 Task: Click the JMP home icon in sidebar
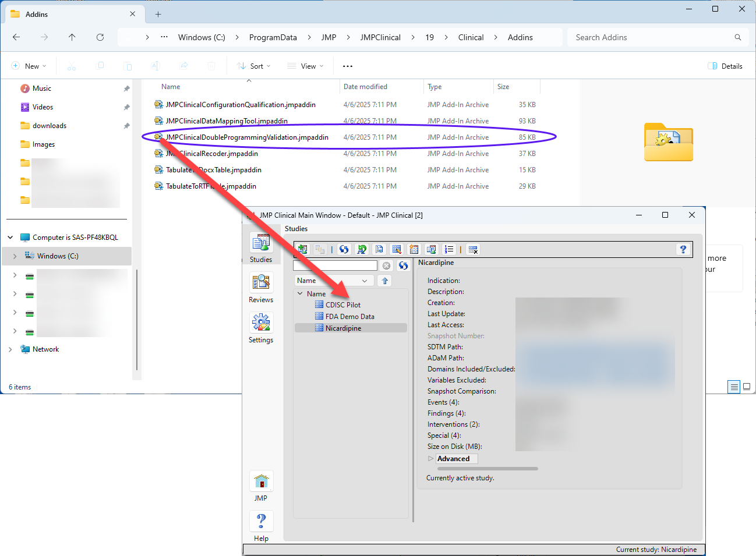261,482
